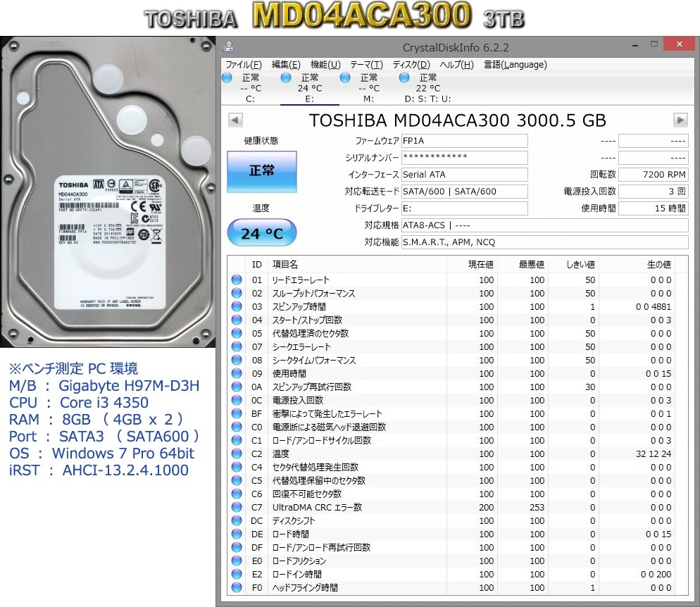Click status icon for DC ディスクシフト

click(x=237, y=521)
